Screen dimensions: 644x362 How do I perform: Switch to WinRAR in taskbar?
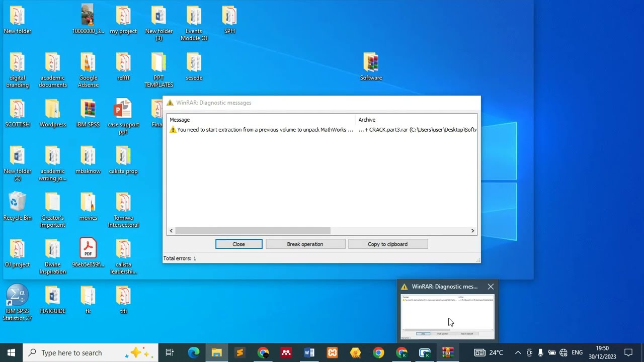tap(448, 352)
